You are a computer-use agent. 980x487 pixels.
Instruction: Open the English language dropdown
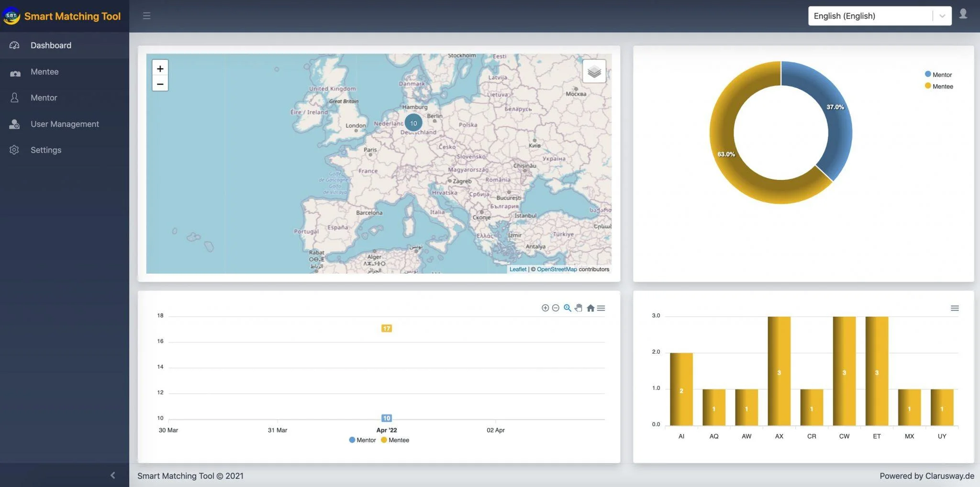[x=879, y=16]
